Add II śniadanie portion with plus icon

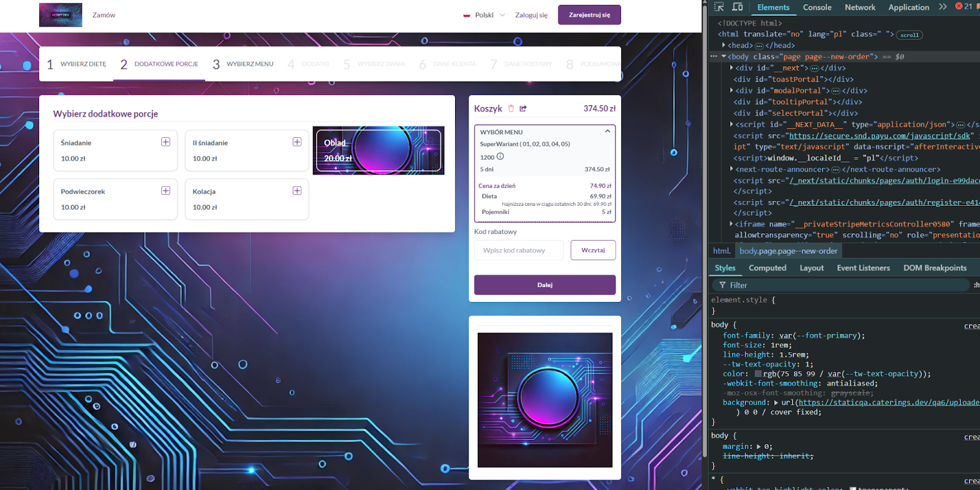coord(297,142)
